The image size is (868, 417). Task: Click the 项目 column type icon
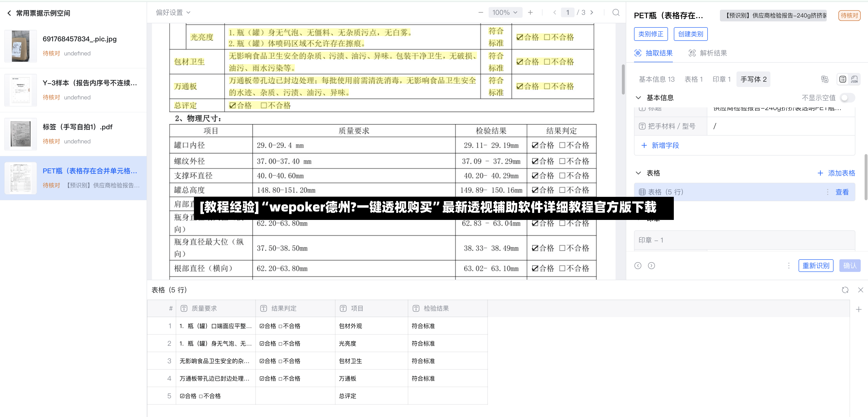pos(343,308)
